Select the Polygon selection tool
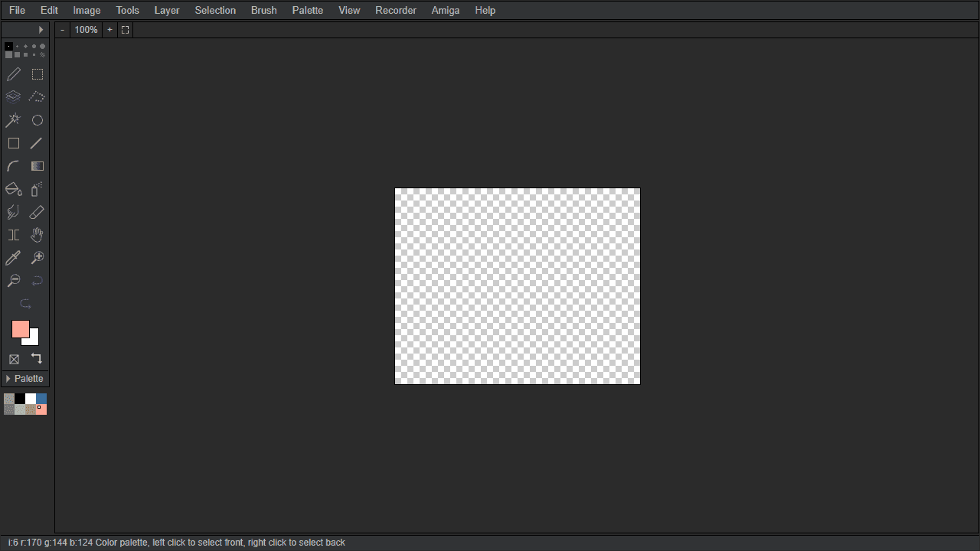The image size is (980, 551). (x=37, y=97)
